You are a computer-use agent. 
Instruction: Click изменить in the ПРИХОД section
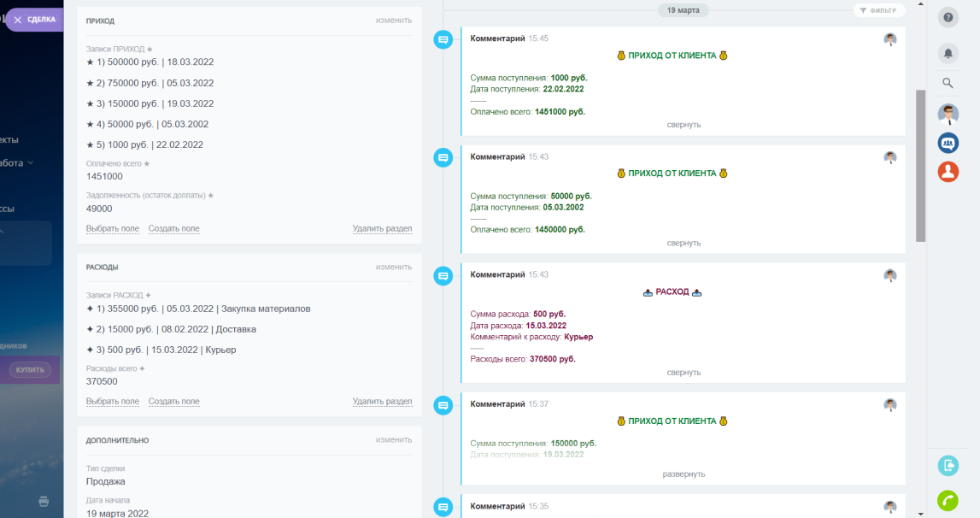point(393,21)
